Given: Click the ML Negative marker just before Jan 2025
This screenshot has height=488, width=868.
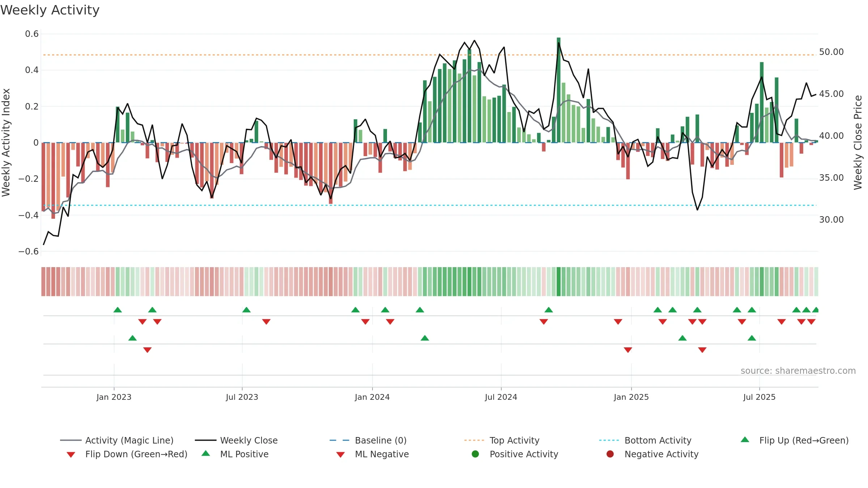Looking at the screenshot, I should 628,350.
